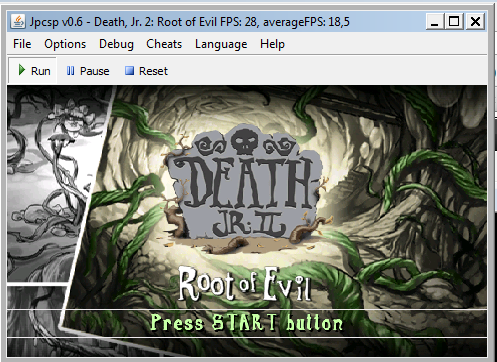Open the Help menu
Image resolution: width=497 pixels, height=362 pixels.
click(x=272, y=44)
